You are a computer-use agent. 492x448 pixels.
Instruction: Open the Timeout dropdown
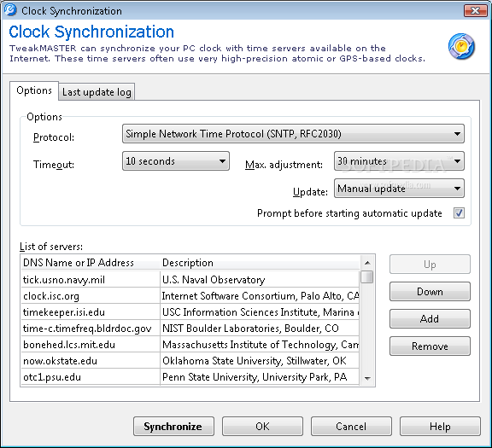176,161
